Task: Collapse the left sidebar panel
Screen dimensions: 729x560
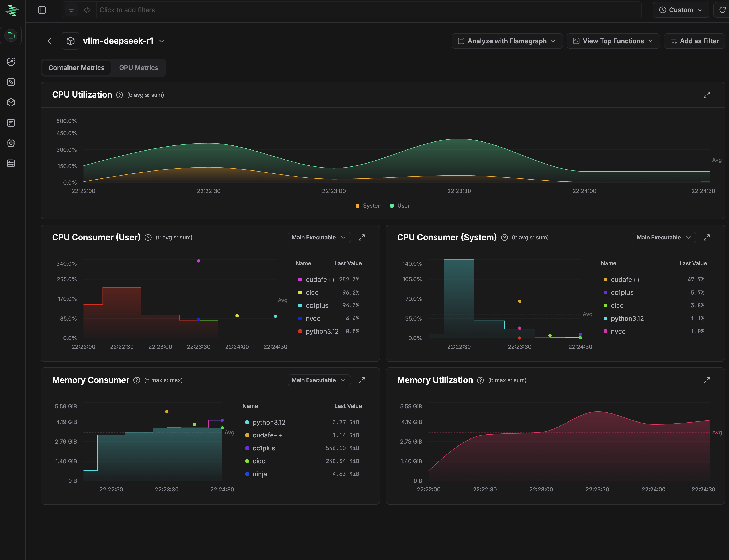Action: [42, 10]
